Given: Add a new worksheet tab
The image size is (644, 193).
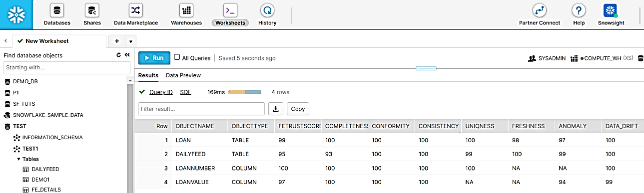Looking at the screenshot, I should (116, 41).
